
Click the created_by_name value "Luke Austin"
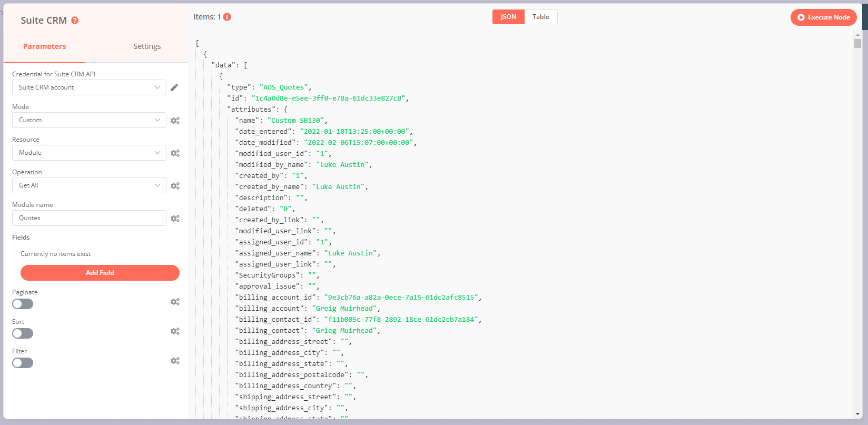[x=338, y=187]
